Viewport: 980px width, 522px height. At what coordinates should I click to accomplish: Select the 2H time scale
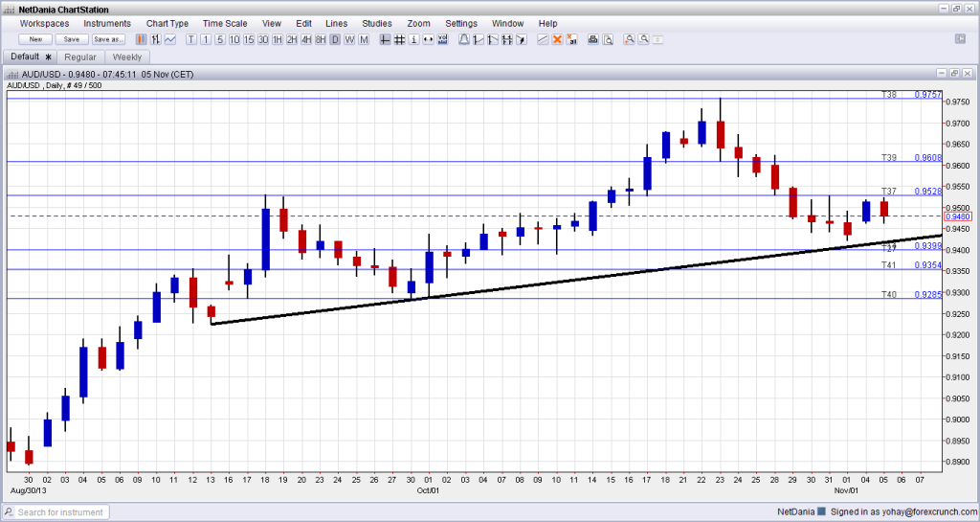tap(292, 39)
